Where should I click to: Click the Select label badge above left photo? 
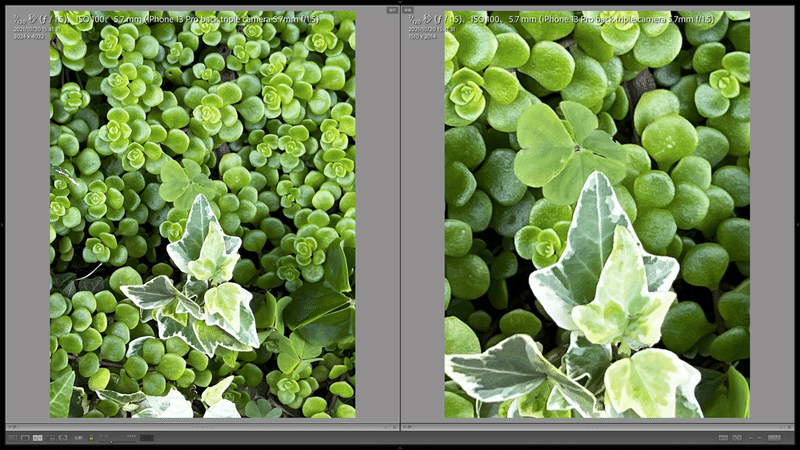point(392,10)
